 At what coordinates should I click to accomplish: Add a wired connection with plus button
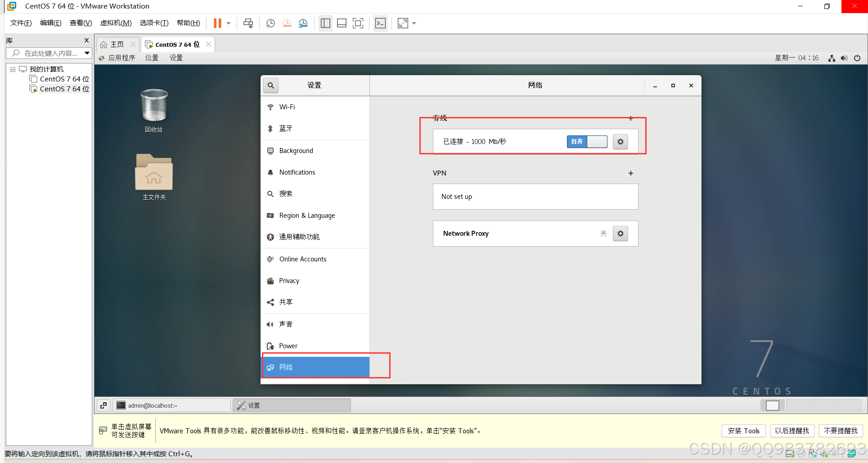point(631,118)
